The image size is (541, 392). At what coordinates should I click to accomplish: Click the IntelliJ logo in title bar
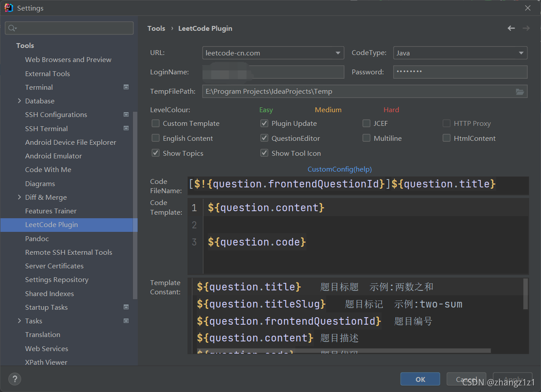[9, 8]
